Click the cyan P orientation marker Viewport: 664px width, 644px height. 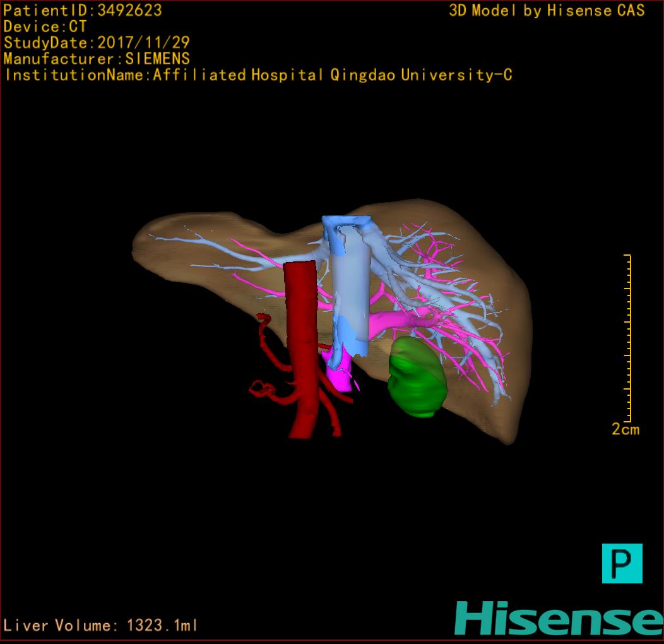coord(622,563)
